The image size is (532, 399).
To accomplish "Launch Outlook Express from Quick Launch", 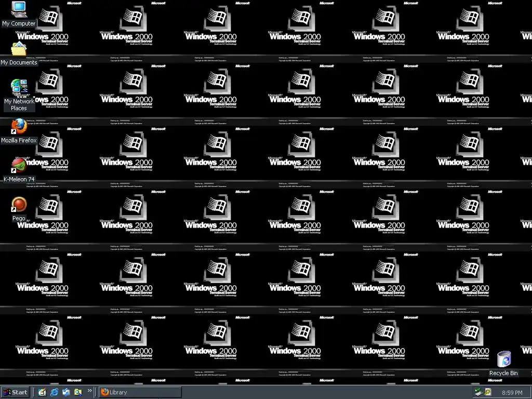I will pos(66,392).
